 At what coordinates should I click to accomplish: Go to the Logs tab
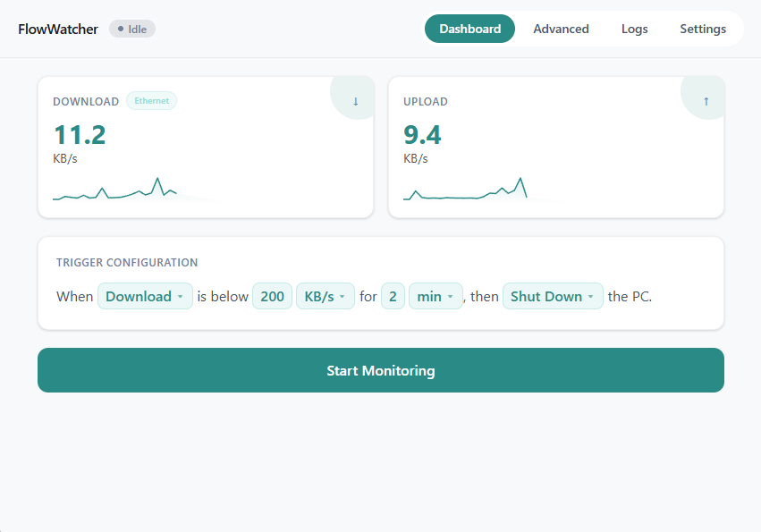(634, 29)
